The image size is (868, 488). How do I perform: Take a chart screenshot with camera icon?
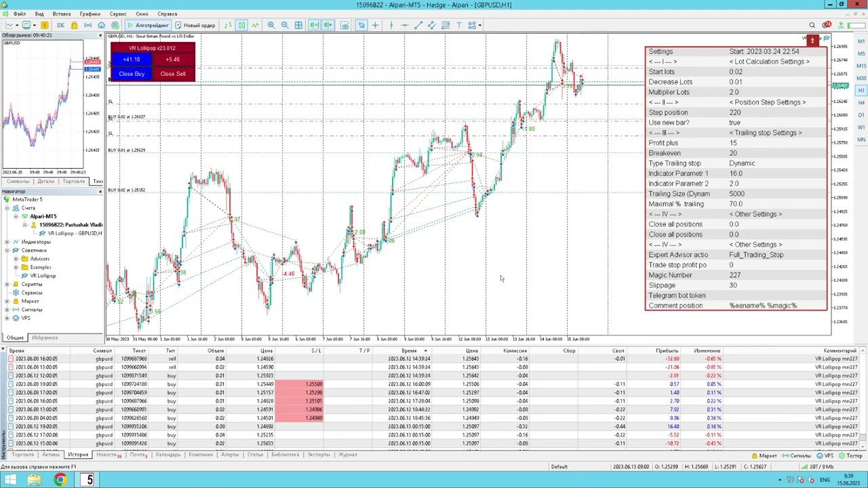pyautogui.click(x=344, y=25)
